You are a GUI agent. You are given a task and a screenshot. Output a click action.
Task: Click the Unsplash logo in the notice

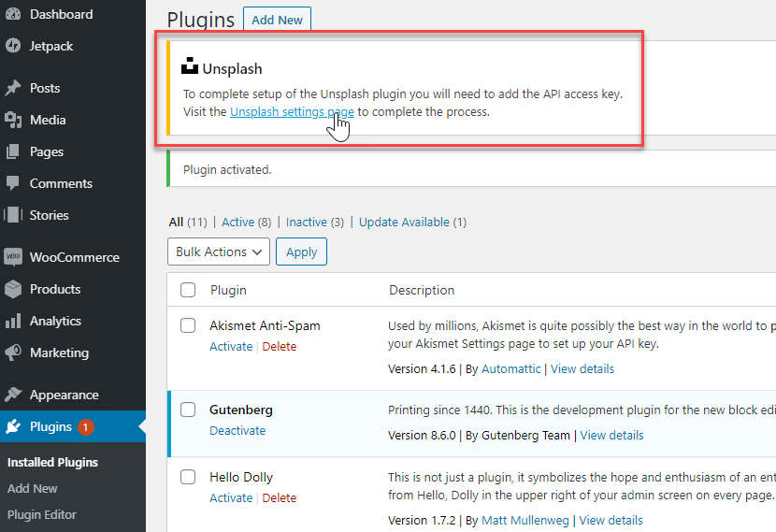190,65
